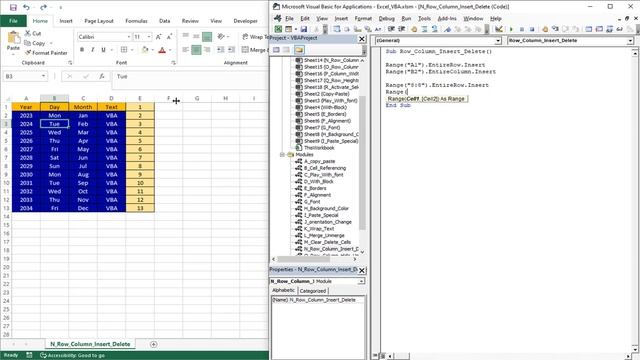
Task: Click the Paste clipboard icon in Excel
Action: [13, 38]
